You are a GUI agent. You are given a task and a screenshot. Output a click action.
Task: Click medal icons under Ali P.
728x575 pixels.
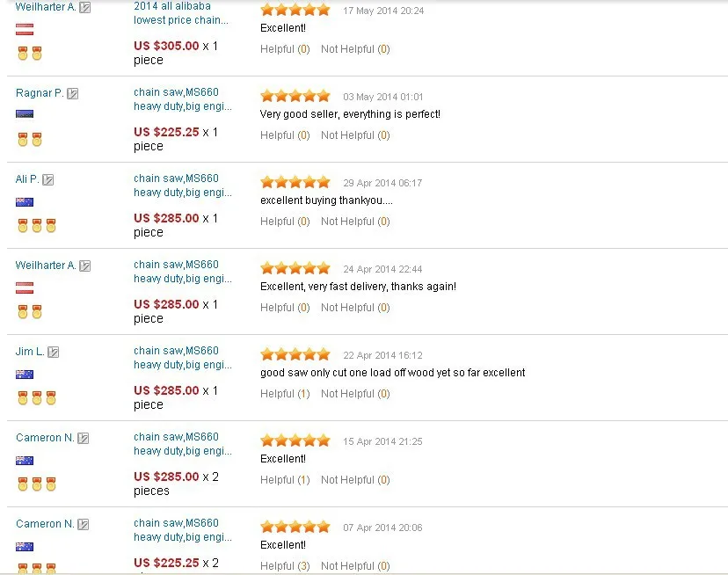pos(37,226)
